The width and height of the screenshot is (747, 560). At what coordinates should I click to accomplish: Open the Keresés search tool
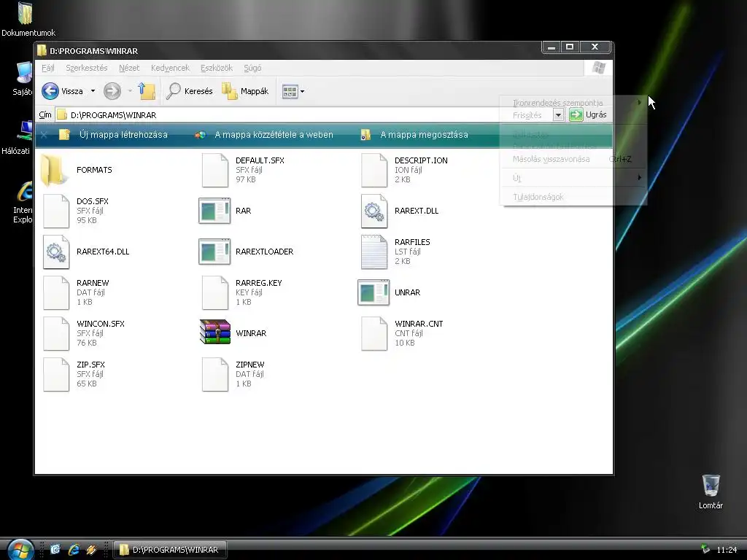click(189, 91)
